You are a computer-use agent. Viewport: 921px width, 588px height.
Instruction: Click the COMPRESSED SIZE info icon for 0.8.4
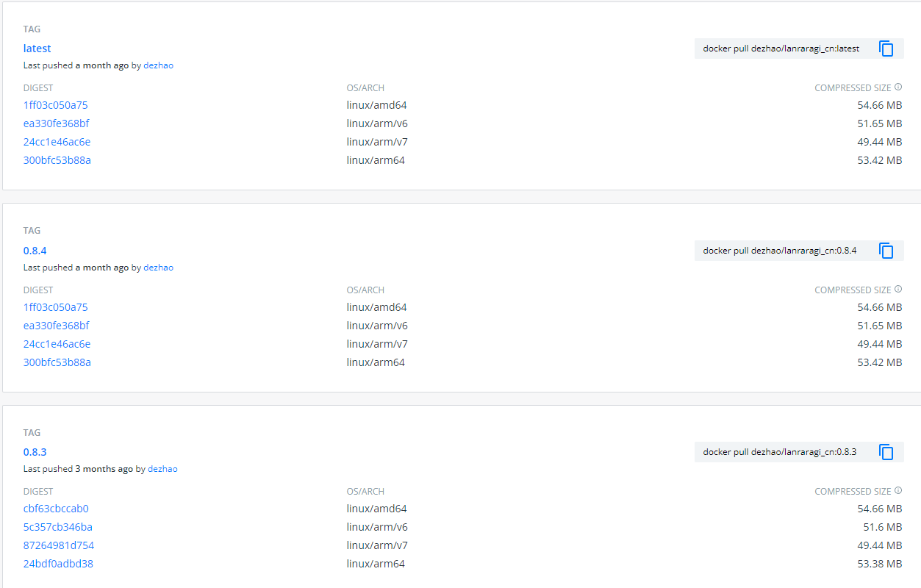(898, 289)
